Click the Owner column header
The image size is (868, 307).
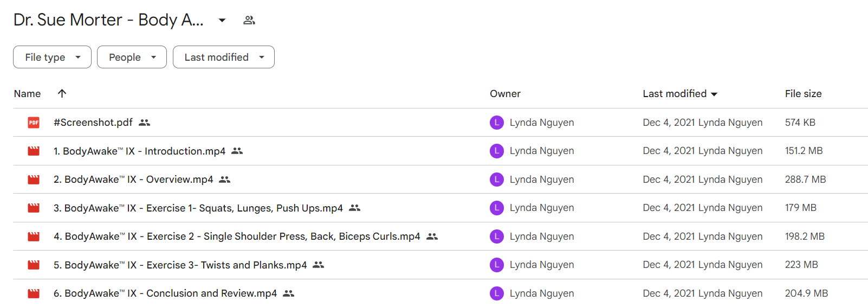pyautogui.click(x=505, y=93)
